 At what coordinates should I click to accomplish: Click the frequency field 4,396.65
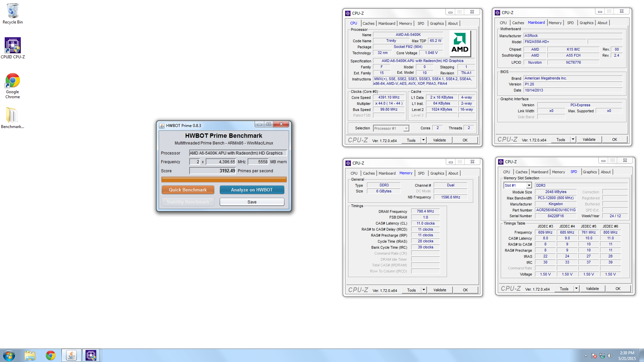pos(221,162)
